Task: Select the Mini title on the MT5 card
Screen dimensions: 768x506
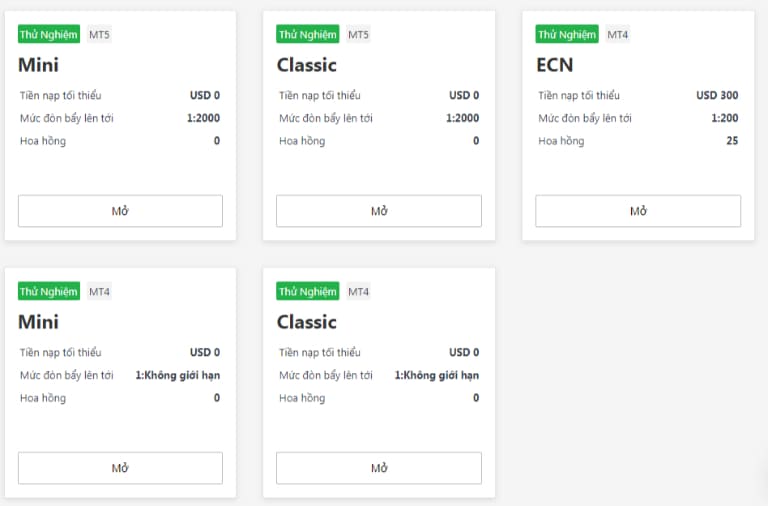Action: tap(39, 65)
